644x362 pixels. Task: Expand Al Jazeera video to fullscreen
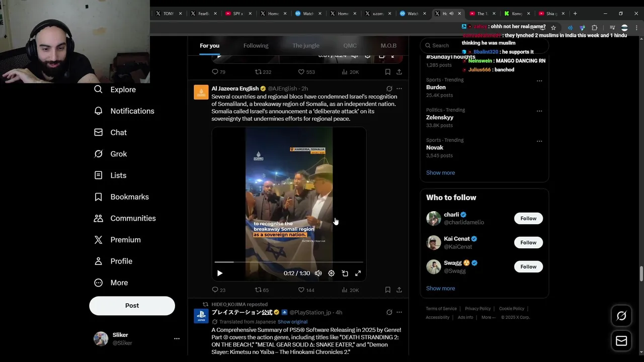[358, 273]
